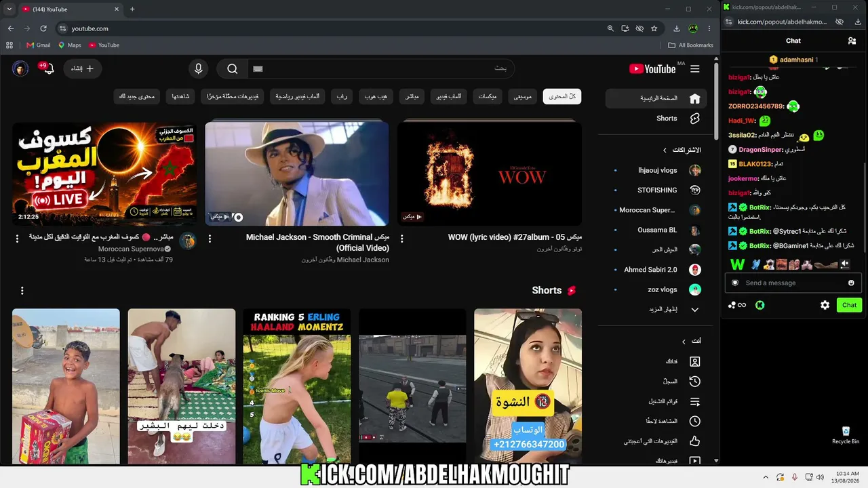
Task: Expand the Subscriptions section chevron
Action: [x=665, y=150]
